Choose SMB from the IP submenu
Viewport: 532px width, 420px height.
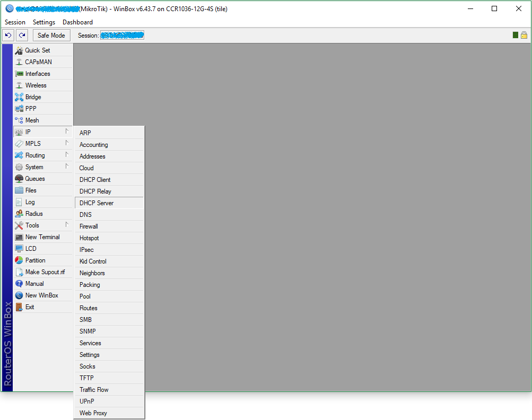109,320
